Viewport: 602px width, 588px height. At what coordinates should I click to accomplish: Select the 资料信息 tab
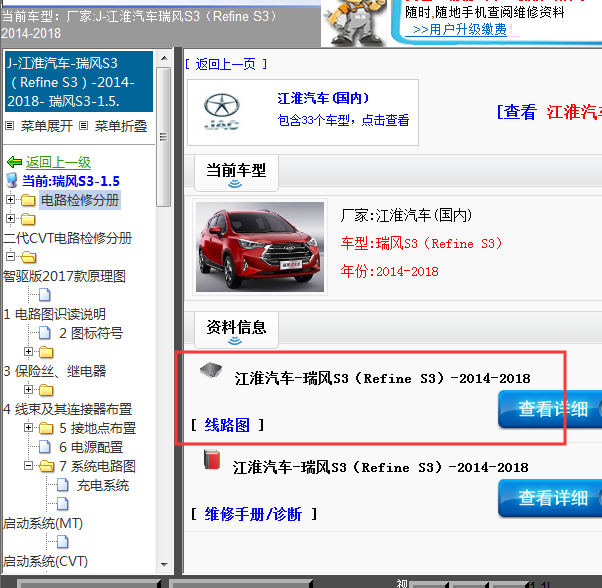[x=236, y=330]
